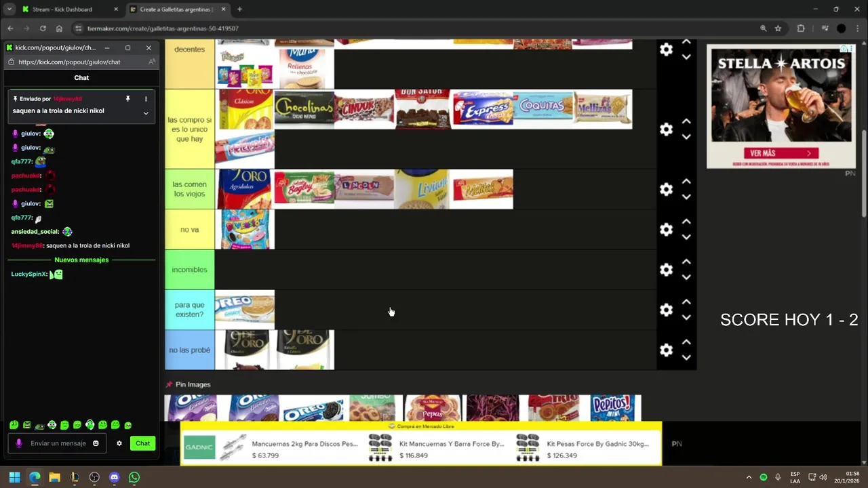Open settings gear for 'no va' row
The width and height of the screenshot is (868, 488).
(666, 230)
